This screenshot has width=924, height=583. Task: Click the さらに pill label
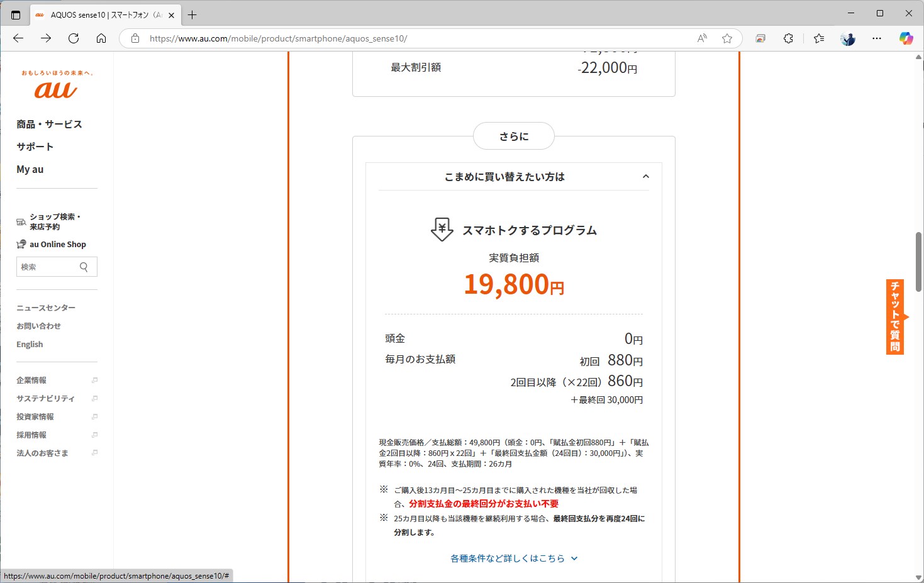point(514,136)
